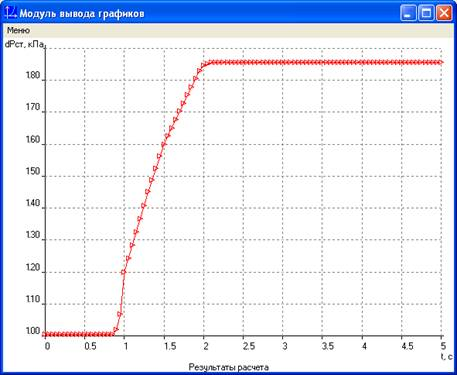Image resolution: width=457 pixels, height=375 pixels.
Task: Click the 180 tick on the vertical axis
Action: (33, 75)
